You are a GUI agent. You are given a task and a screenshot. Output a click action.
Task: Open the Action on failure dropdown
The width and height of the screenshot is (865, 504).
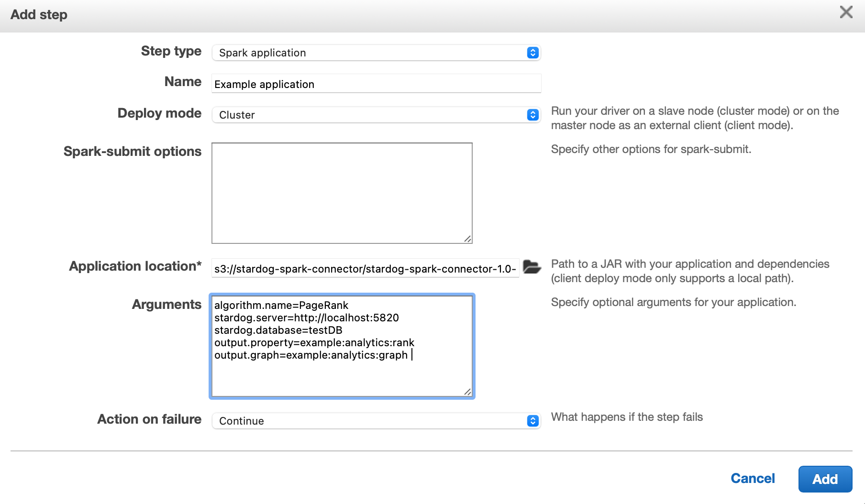pos(376,421)
